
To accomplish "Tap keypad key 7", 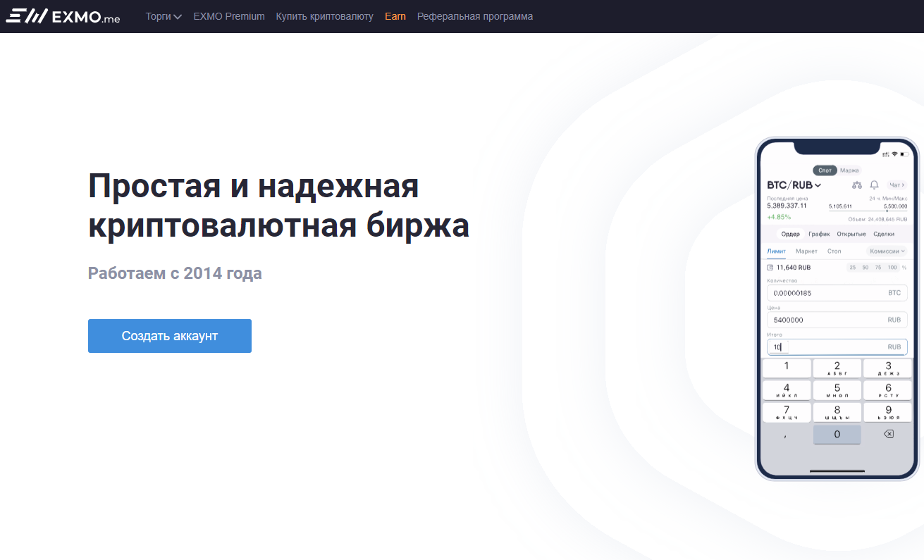I will pos(787,412).
